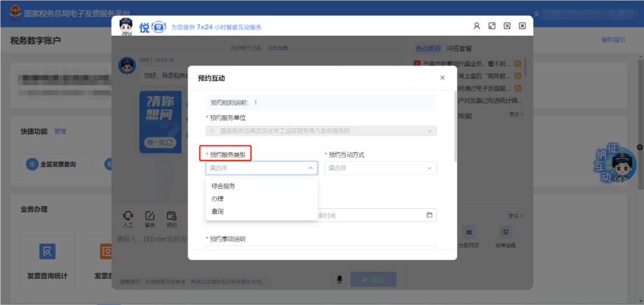Click the microphone voice input button

tap(340, 279)
